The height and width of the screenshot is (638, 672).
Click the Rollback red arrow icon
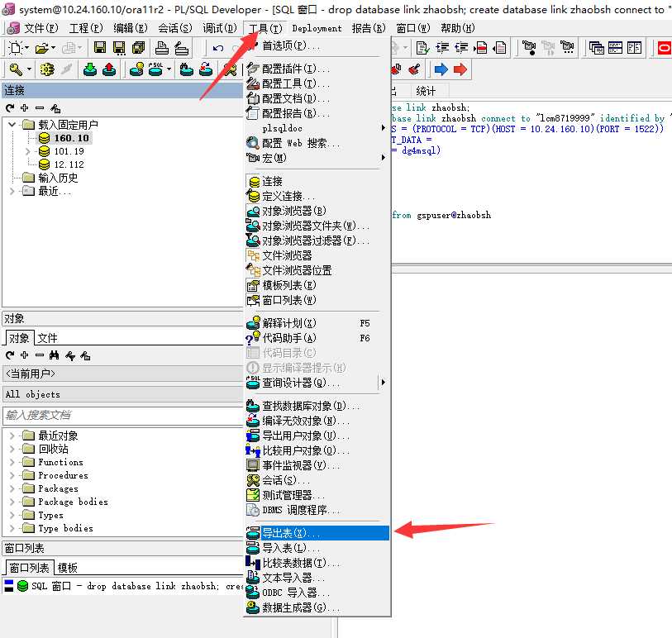pos(109,69)
